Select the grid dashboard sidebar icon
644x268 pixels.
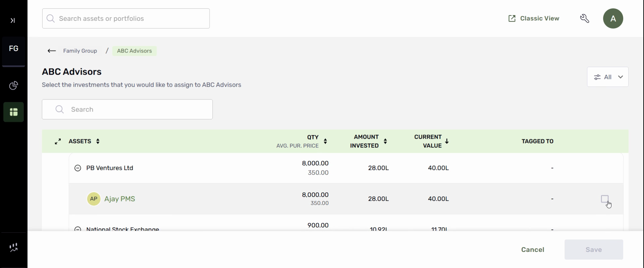click(x=13, y=112)
